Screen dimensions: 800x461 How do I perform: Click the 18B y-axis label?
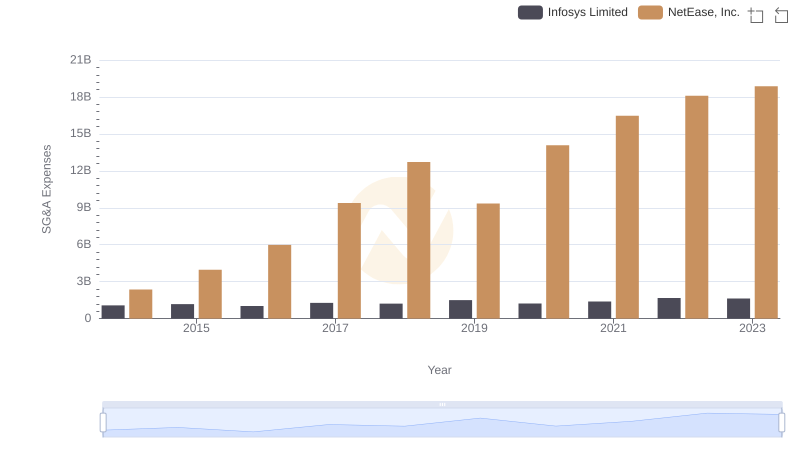81,97
